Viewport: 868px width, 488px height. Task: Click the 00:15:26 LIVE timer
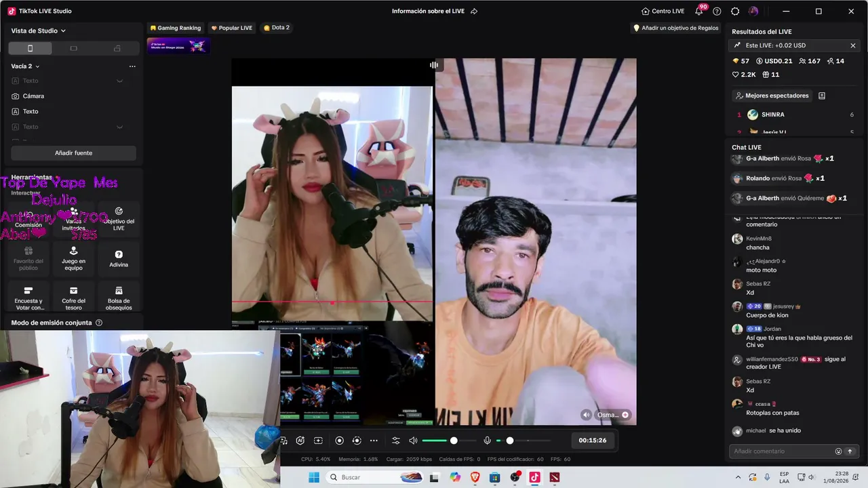tap(593, 441)
